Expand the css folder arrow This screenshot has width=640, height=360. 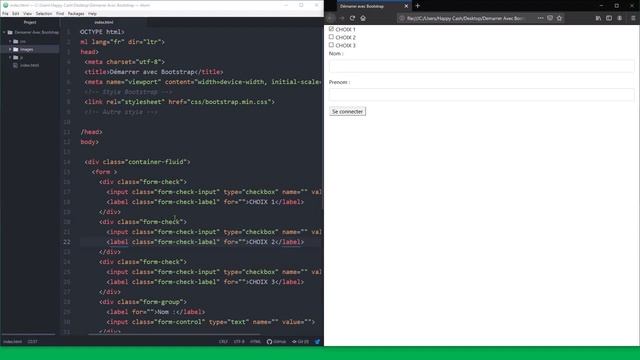[10, 41]
